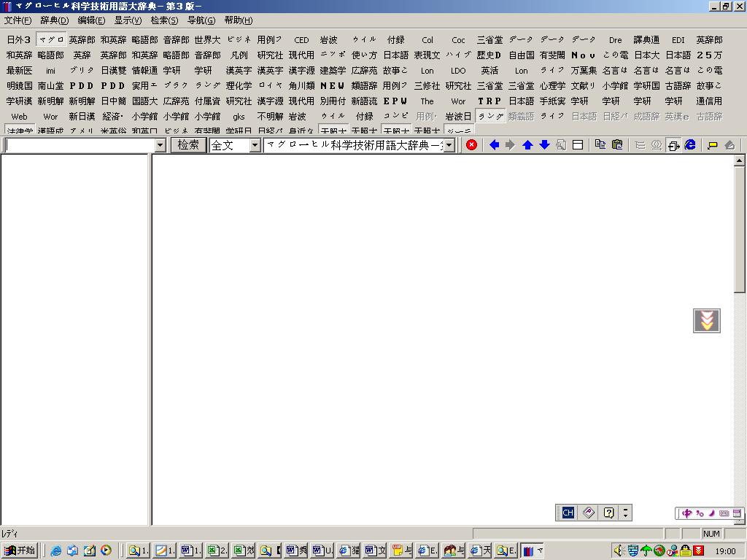Click the vertical scrollbar thumb in the results pane
Screen dimensions: 747x560
click(x=739, y=229)
